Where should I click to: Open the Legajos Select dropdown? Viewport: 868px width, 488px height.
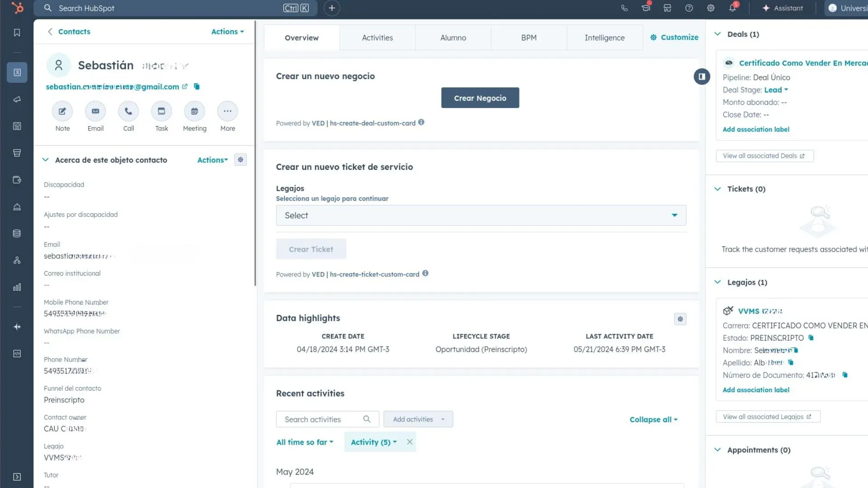481,216
